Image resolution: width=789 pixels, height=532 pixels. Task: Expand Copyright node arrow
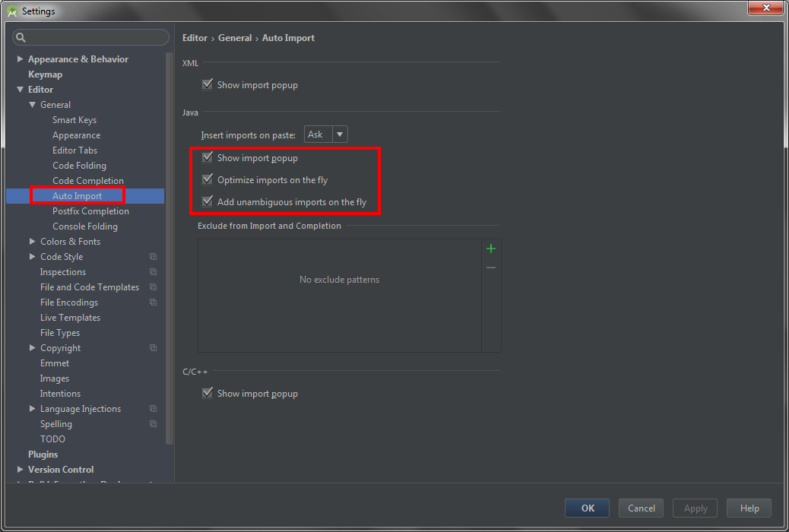point(32,348)
